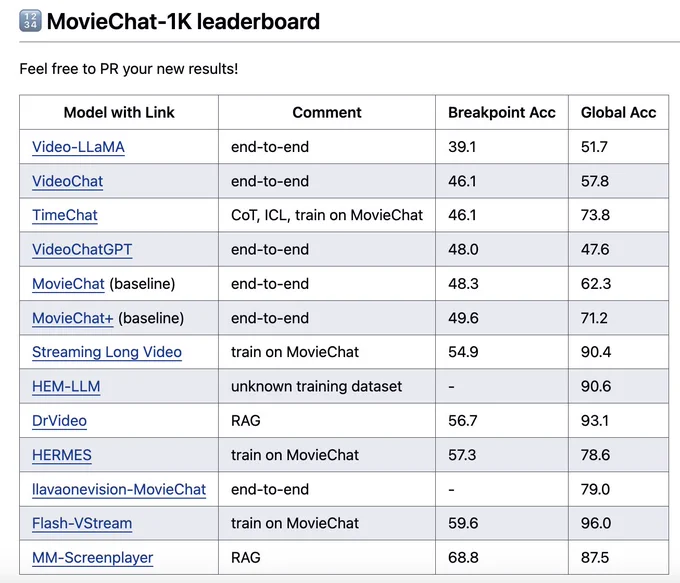Open the Video-LLaMA model link

point(78,147)
